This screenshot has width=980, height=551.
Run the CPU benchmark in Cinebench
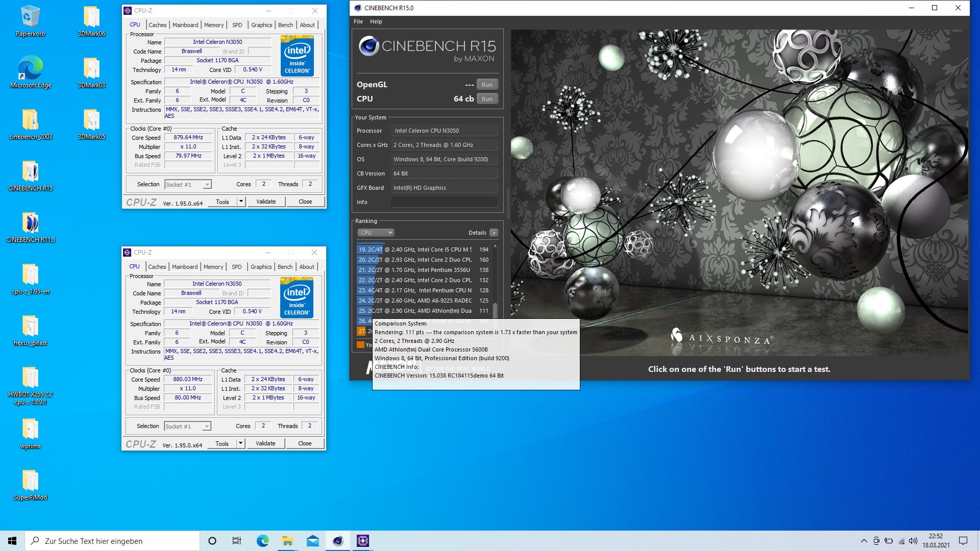[x=487, y=99]
